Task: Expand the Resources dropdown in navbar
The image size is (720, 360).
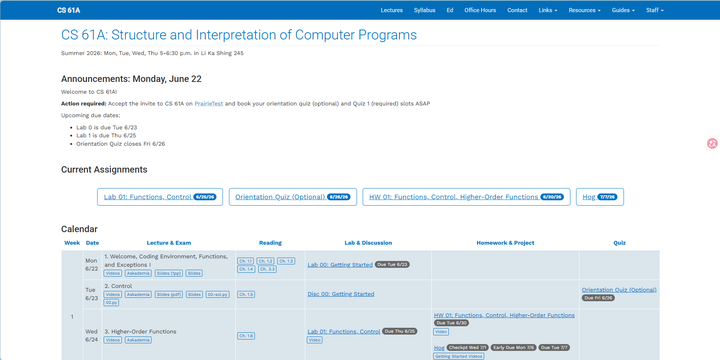Action: (584, 10)
